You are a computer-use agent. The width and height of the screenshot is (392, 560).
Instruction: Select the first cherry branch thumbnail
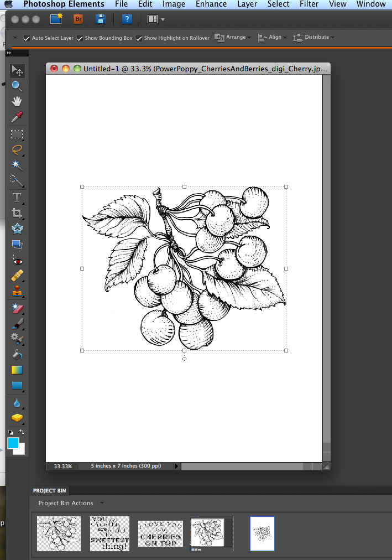pyautogui.click(x=59, y=533)
